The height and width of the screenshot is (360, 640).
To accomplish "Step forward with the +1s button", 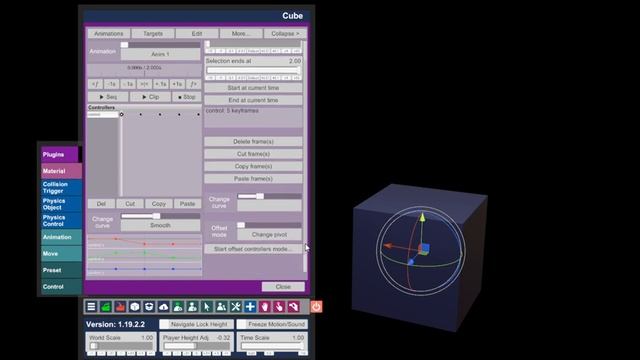I will coord(177,84).
